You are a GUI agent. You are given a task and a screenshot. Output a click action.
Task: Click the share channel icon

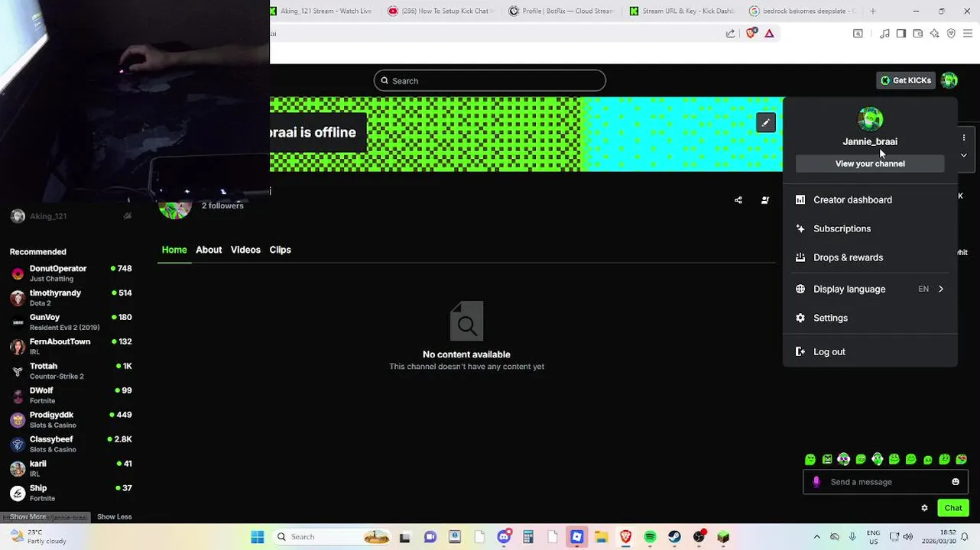click(738, 200)
